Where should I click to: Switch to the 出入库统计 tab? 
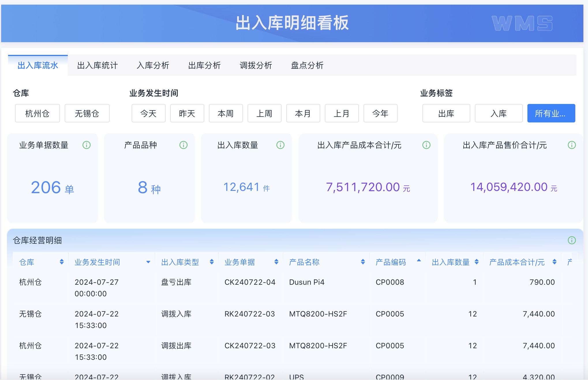pos(98,66)
